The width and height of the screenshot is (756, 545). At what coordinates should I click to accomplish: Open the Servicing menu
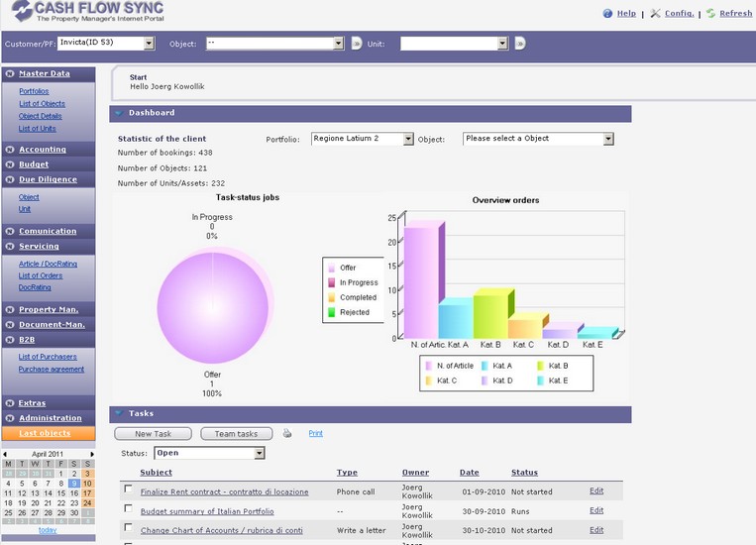(39, 246)
